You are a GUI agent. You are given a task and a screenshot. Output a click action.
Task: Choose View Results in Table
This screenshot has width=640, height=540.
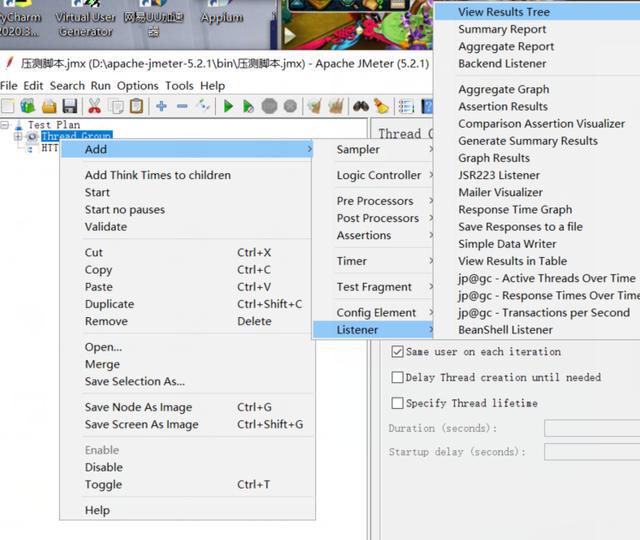click(x=537, y=261)
